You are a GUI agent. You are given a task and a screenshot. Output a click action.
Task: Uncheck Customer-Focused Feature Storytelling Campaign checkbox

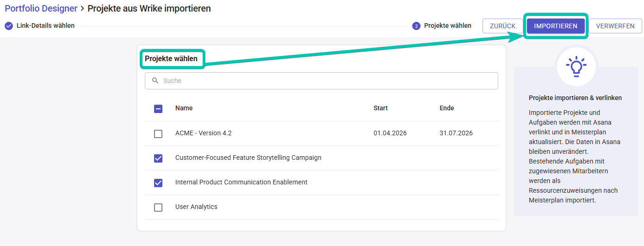click(158, 158)
